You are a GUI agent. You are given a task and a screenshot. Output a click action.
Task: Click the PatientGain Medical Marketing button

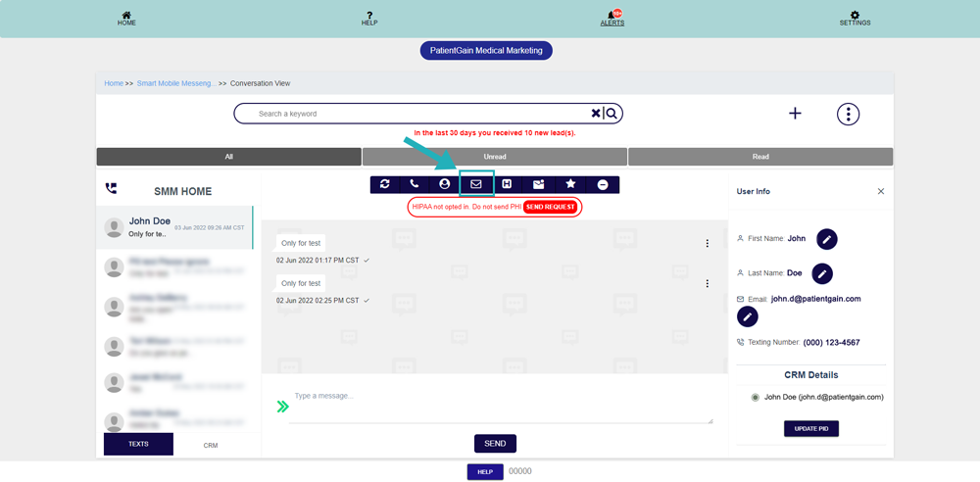click(486, 51)
